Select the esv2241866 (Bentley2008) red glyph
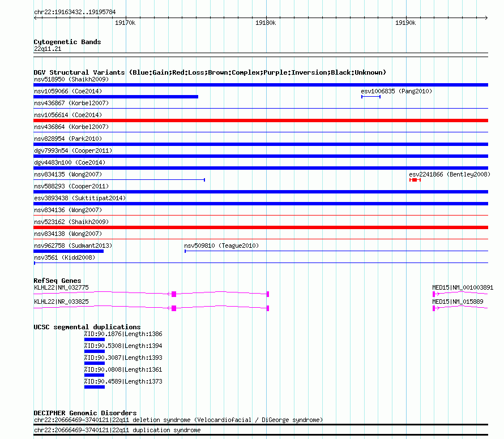 click(x=415, y=180)
